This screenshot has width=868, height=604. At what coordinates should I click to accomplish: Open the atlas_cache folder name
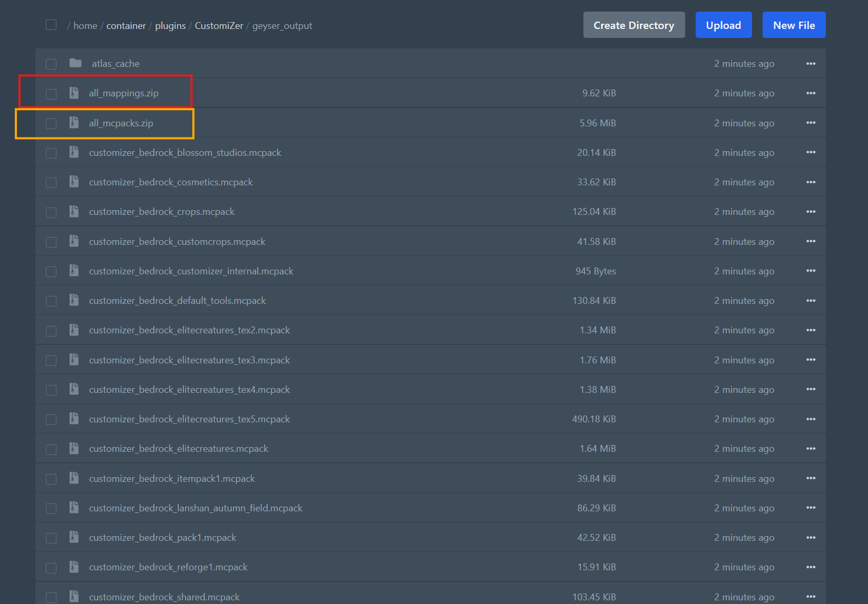pyautogui.click(x=115, y=64)
